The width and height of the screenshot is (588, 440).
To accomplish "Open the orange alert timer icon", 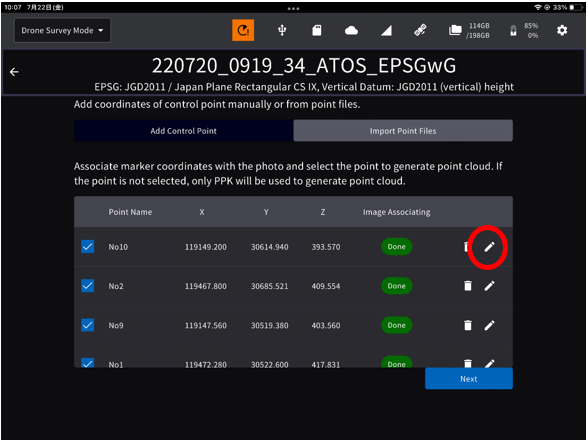I will (x=243, y=30).
